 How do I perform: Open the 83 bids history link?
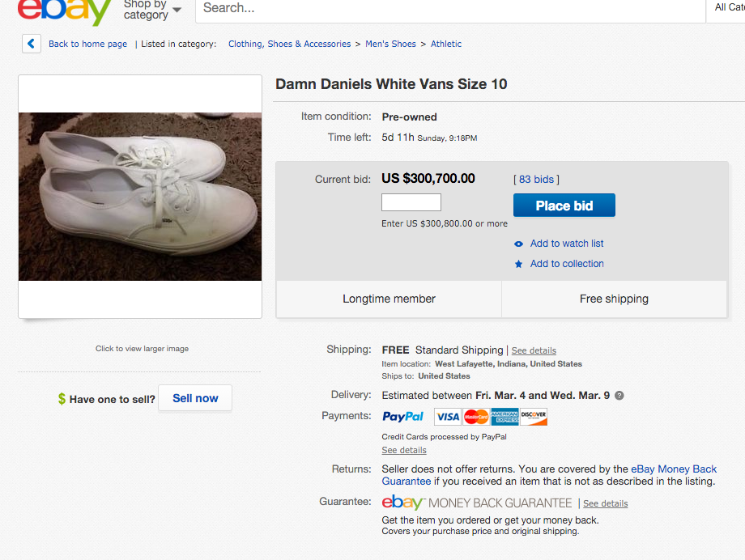pos(536,179)
